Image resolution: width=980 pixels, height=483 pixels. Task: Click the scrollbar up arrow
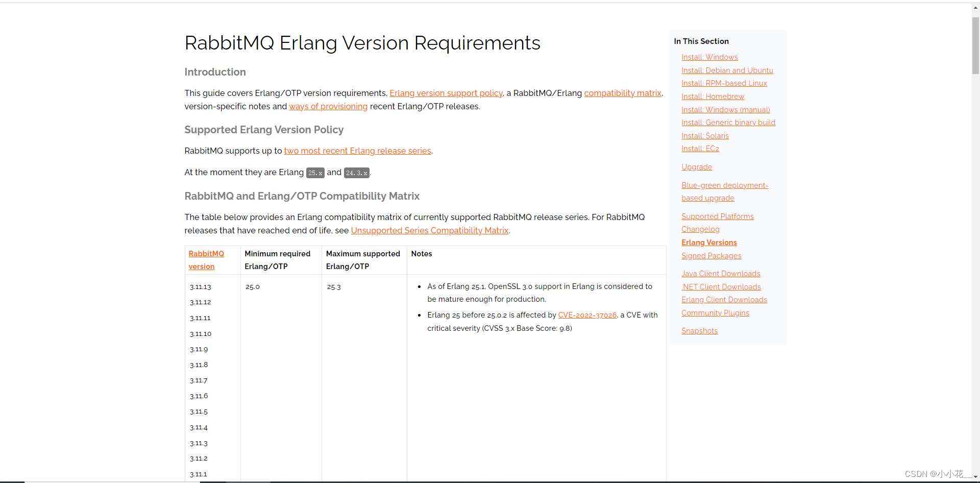[975, 8]
